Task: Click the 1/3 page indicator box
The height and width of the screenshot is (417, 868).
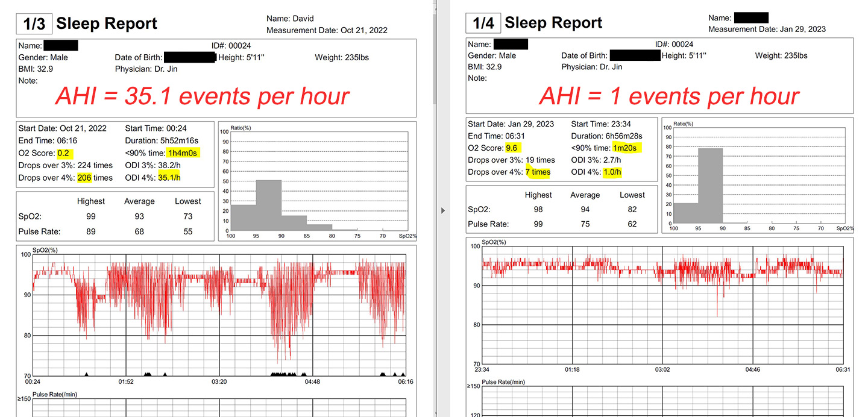Action: pos(33,22)
